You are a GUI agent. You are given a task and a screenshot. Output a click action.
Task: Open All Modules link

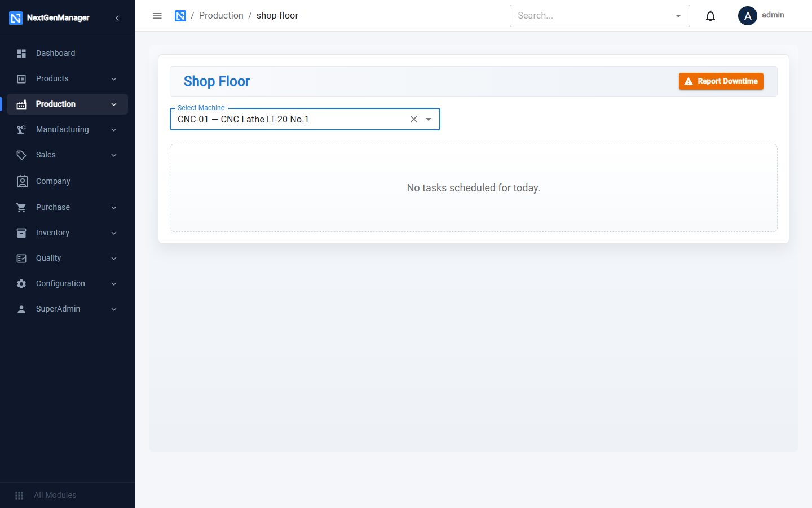click(x=55, y=495)
